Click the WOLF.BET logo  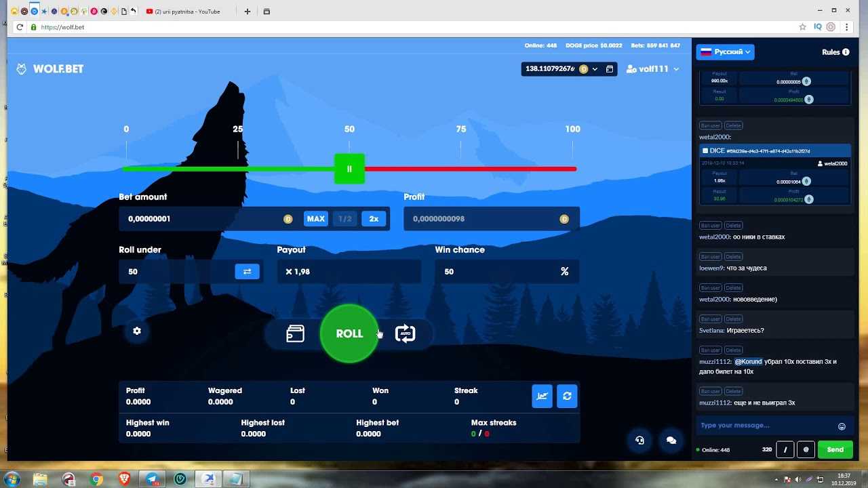(x=50, y=69)
